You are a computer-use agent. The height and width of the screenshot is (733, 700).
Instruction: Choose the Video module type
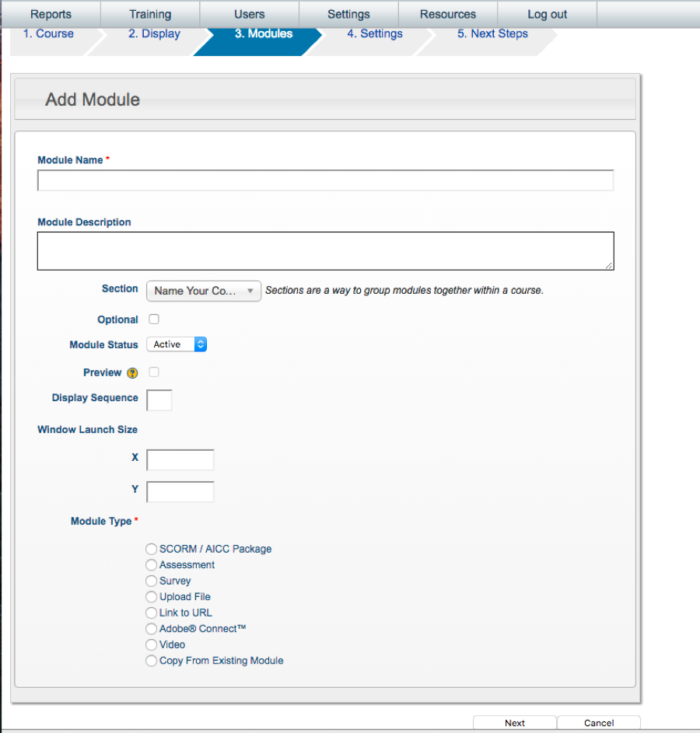click(x=151, y=644)
